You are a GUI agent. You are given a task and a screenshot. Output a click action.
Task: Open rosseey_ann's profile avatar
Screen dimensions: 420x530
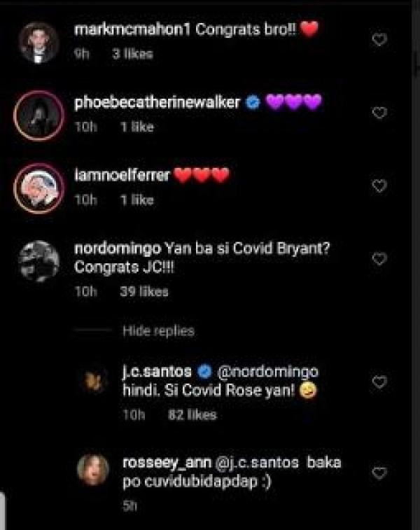pos(92,470)
